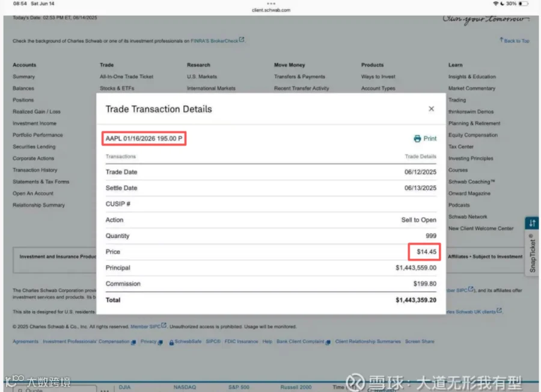Open Account Types link

(x=378, y=88)
